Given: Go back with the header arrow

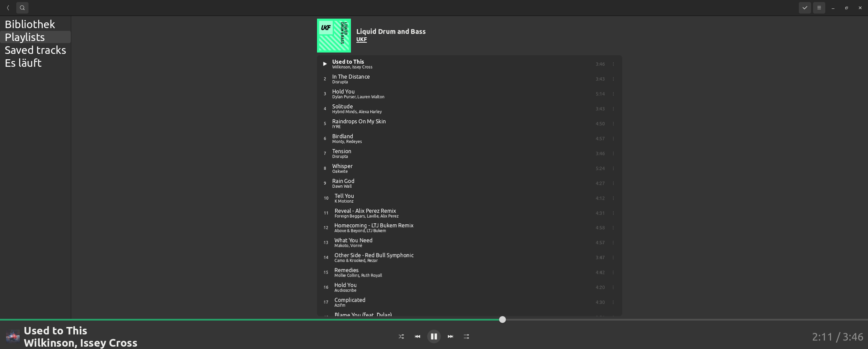Looking at the screenshot, I should pyautogui.click(x=8, y=8).
